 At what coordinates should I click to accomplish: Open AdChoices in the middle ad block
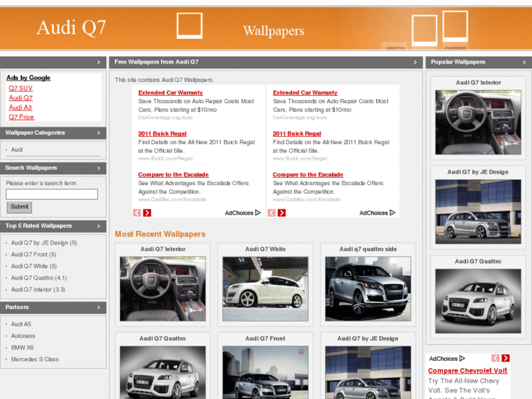click(378, 213)
